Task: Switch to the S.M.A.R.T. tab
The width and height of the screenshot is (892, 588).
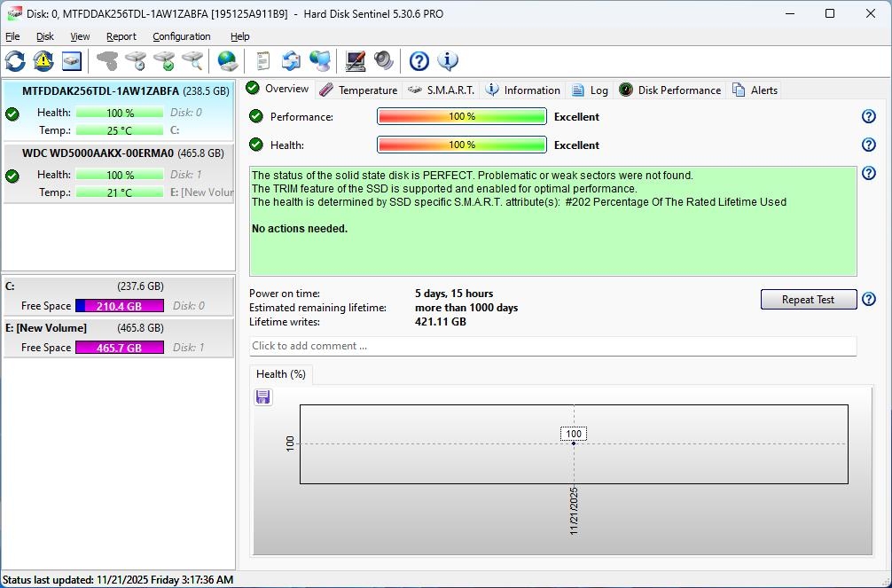Action: [442, 90]
